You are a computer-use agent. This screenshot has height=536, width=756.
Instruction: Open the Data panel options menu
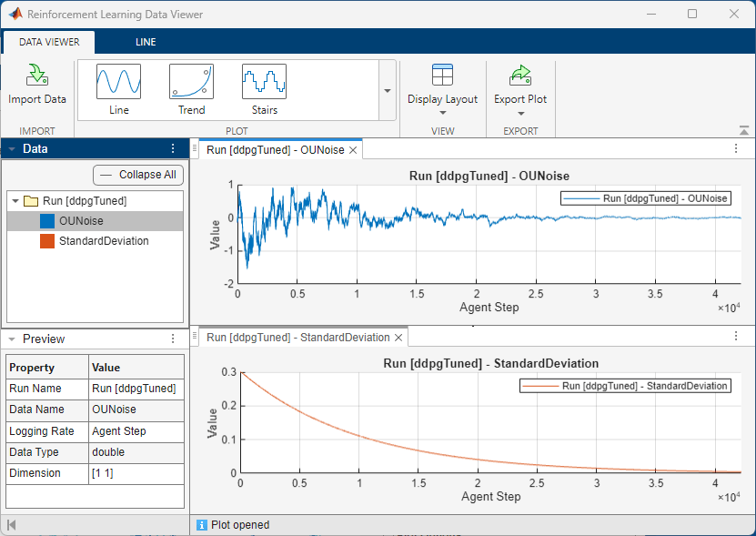click(x=173, y=149)
